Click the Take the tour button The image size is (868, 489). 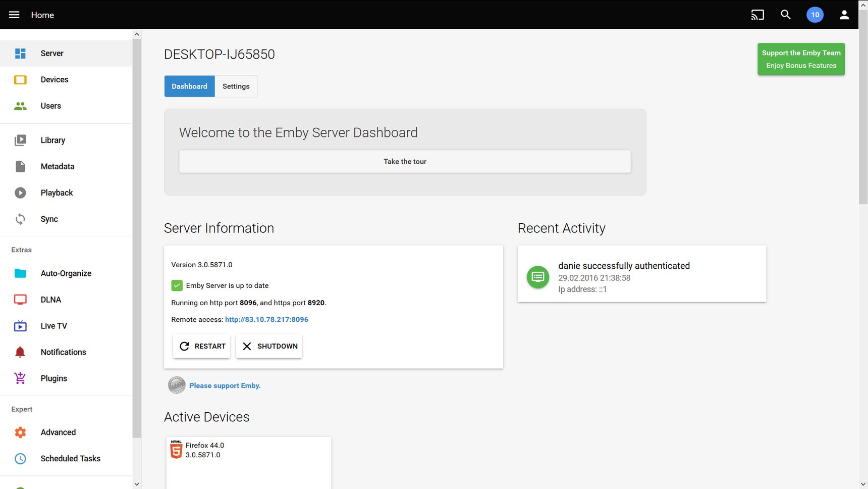[x=405, y=162]
